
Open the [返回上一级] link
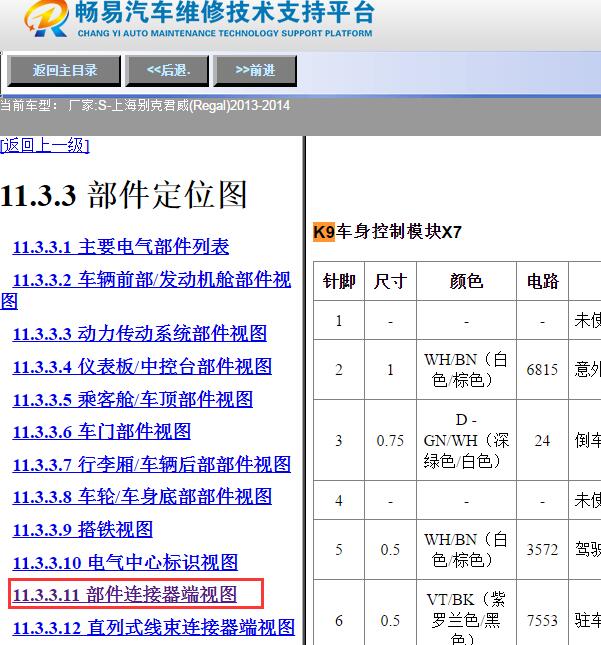point(44,146)
